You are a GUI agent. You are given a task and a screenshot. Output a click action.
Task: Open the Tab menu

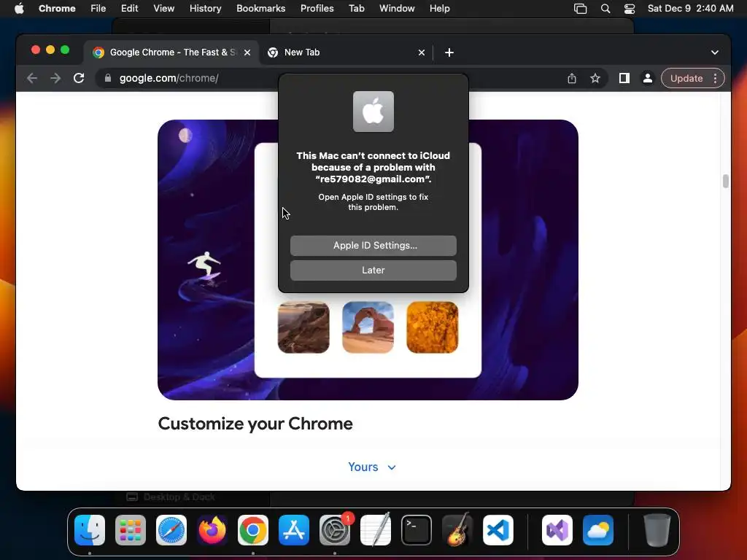[356, 9]
